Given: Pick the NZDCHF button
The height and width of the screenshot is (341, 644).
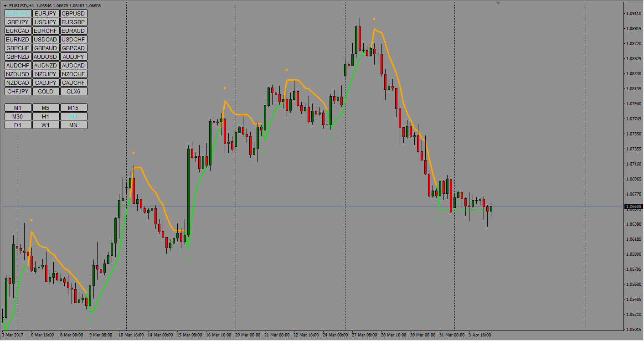Looking at the screenshot, I should pyautogui.click(x=73, y=74).
